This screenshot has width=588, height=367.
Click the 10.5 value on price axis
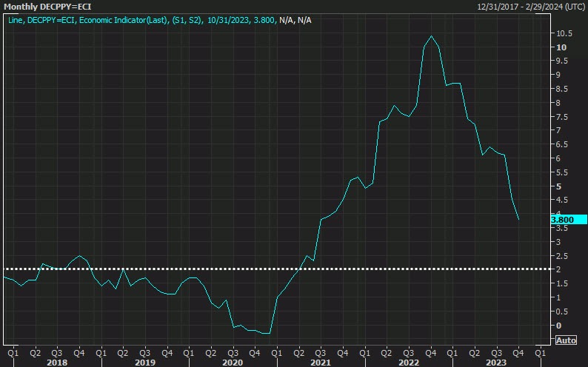[564, 33]
